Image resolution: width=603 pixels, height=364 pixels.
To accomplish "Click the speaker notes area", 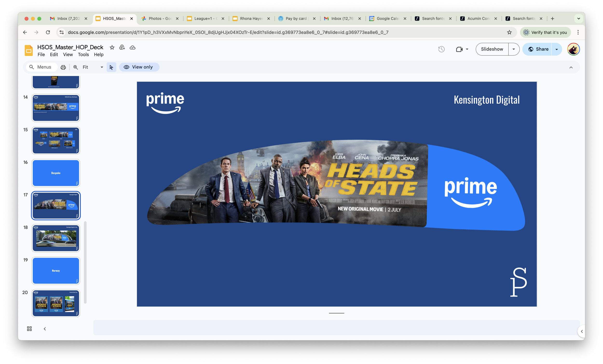I will pyautogui.click(x=336, y=328).
